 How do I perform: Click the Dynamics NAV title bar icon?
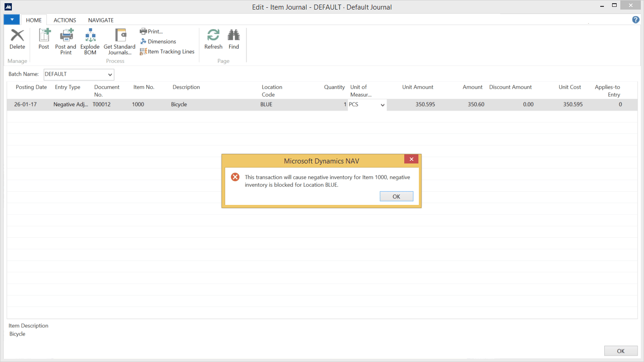click(x=8, y=7)
